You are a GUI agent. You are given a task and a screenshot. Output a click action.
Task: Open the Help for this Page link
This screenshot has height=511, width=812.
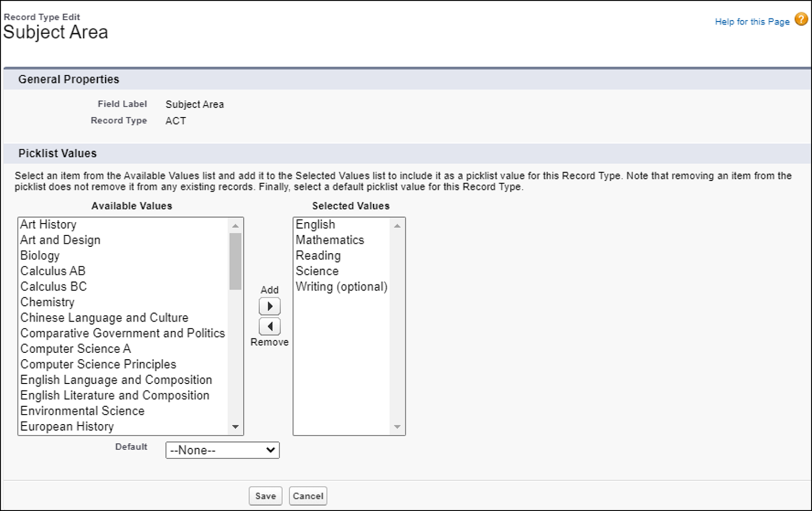[752, 22]
